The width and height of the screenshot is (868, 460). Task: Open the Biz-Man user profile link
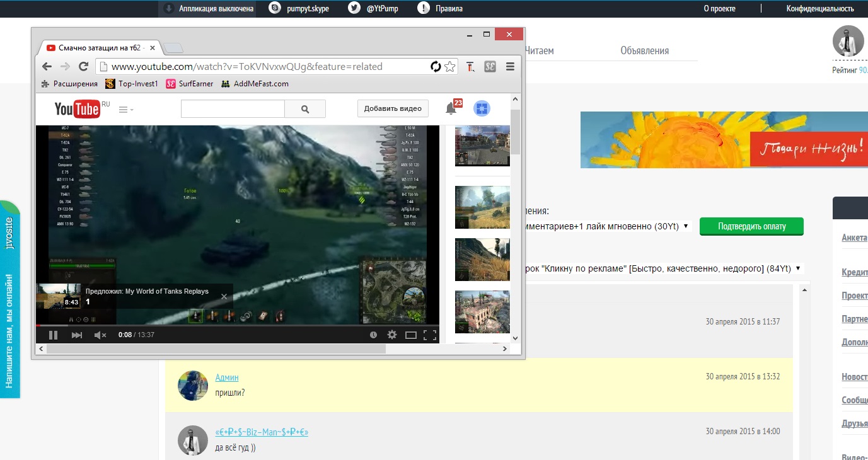[x=262, y=432]
